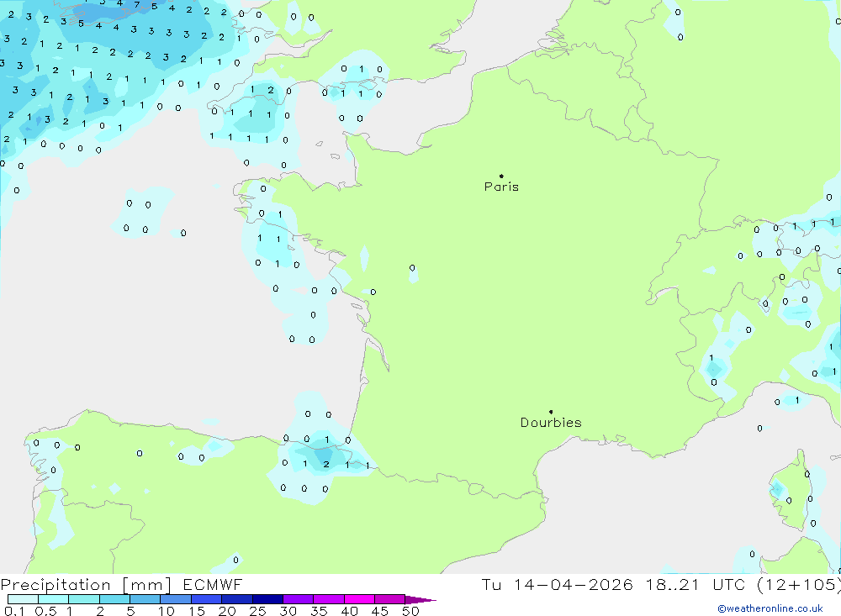
Task: Select the Paris location dot marker
Action: coord(501,176)
